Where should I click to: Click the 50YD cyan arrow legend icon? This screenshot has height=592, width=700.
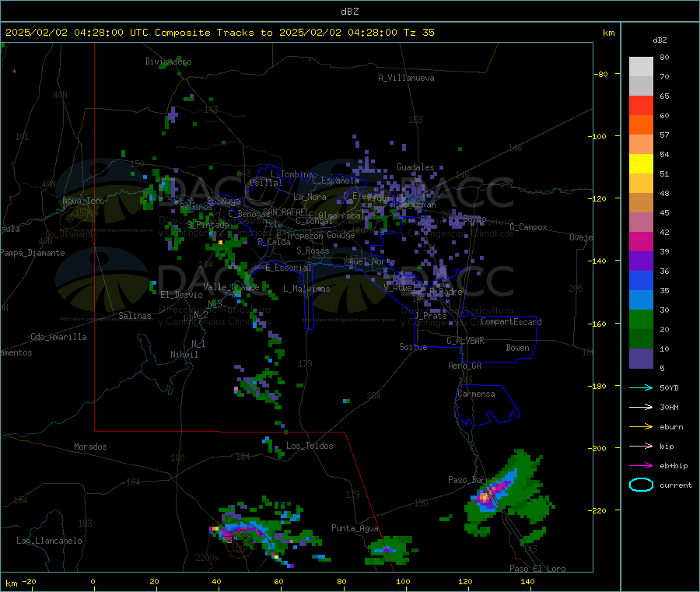click(x=641, y=387)
